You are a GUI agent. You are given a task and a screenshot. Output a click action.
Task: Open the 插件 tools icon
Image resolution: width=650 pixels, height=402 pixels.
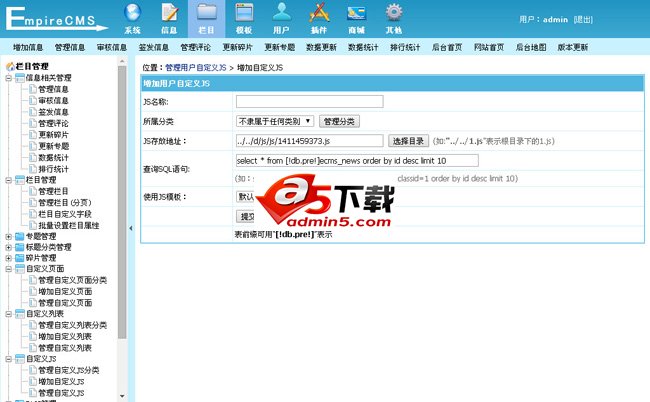coord(319,12)
